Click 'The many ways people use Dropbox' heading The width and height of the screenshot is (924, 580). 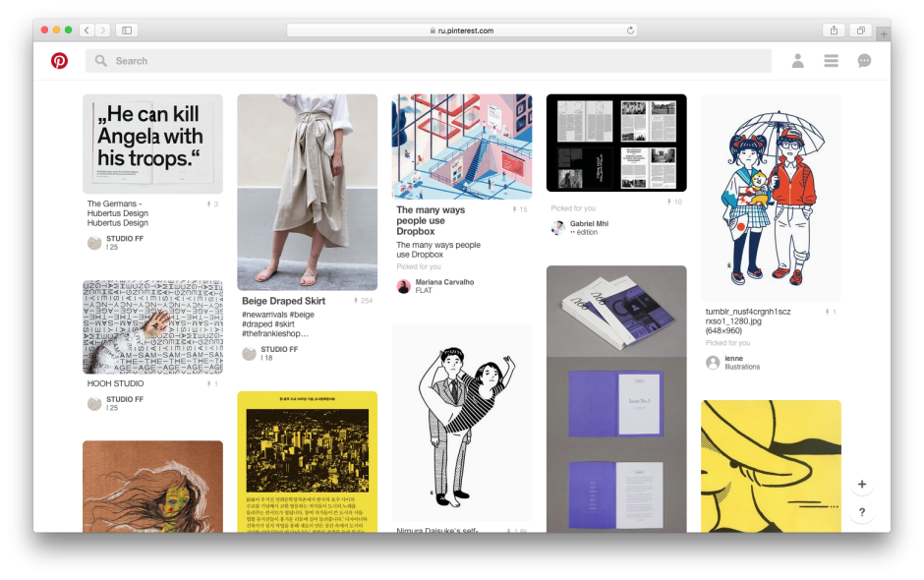tap(431, 220)
